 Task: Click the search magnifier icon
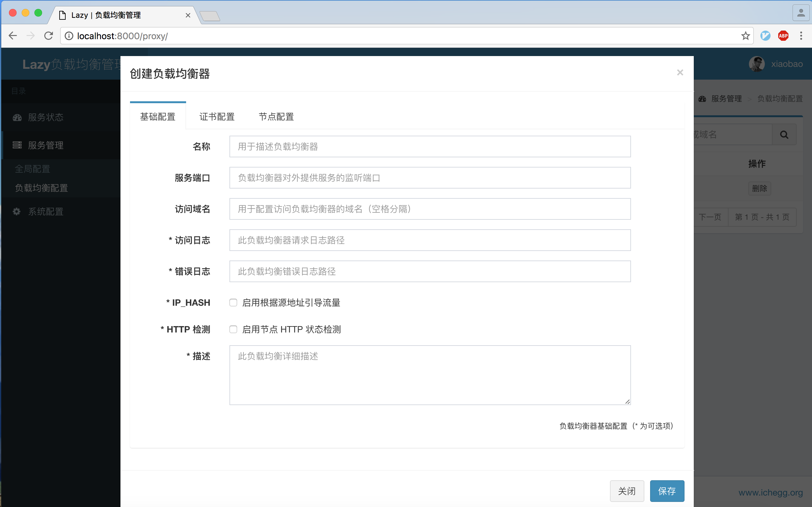click(x=784, y=135)
